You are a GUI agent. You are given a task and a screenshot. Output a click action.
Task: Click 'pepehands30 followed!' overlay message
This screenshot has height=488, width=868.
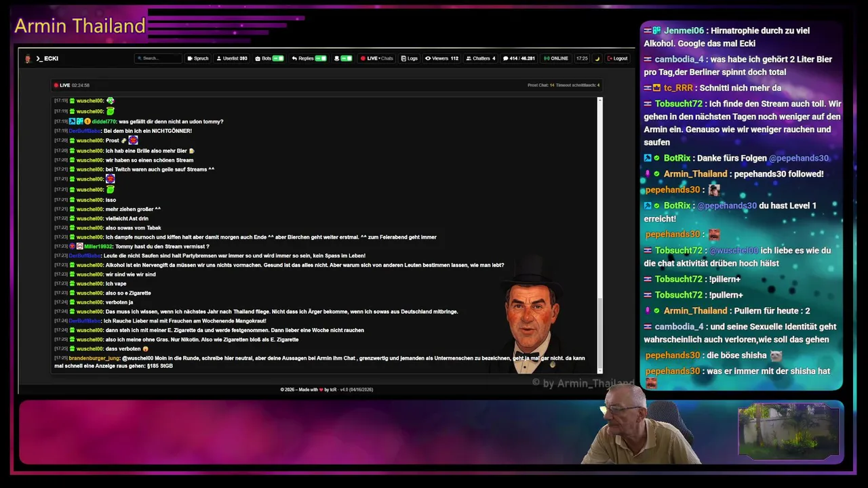click(x=778, y=174)
